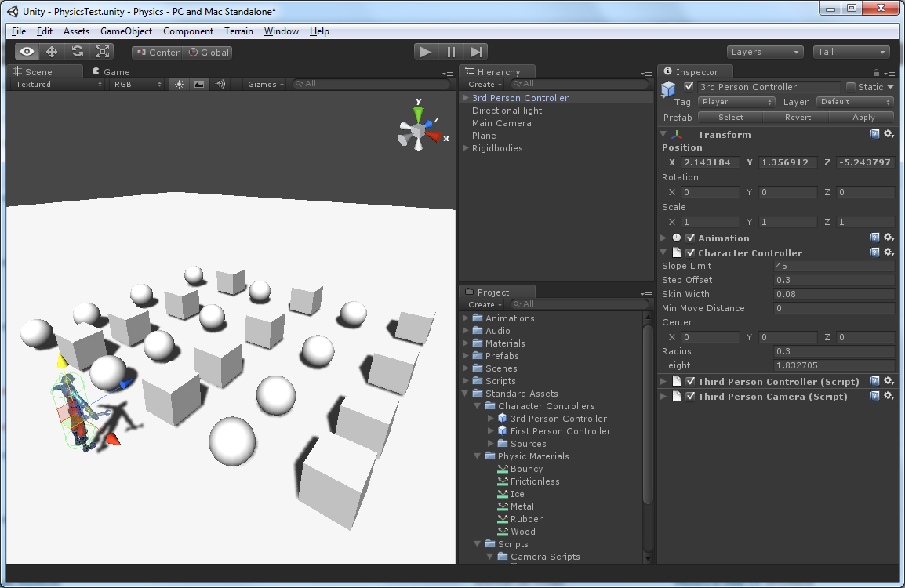The image size is (905, 588).
Task: Select First Person Controller prefab
Action: [560, 431]
